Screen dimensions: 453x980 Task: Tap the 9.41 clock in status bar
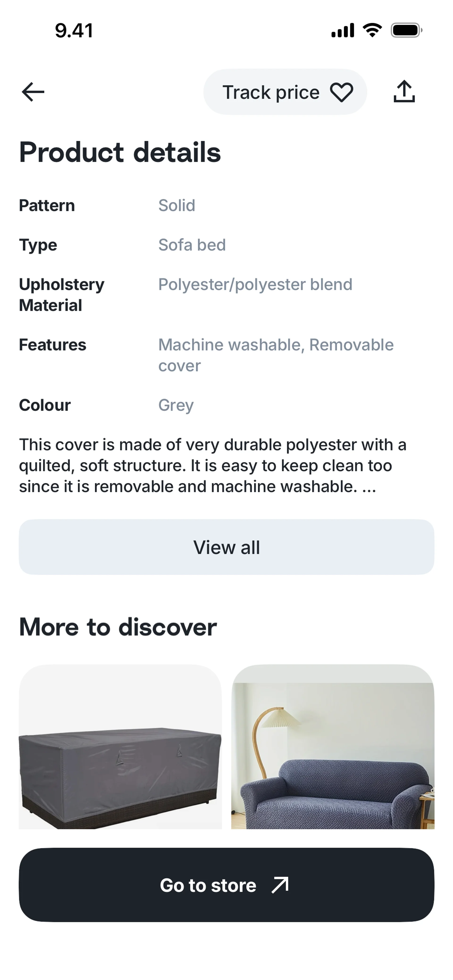click(x=74, y=30)
